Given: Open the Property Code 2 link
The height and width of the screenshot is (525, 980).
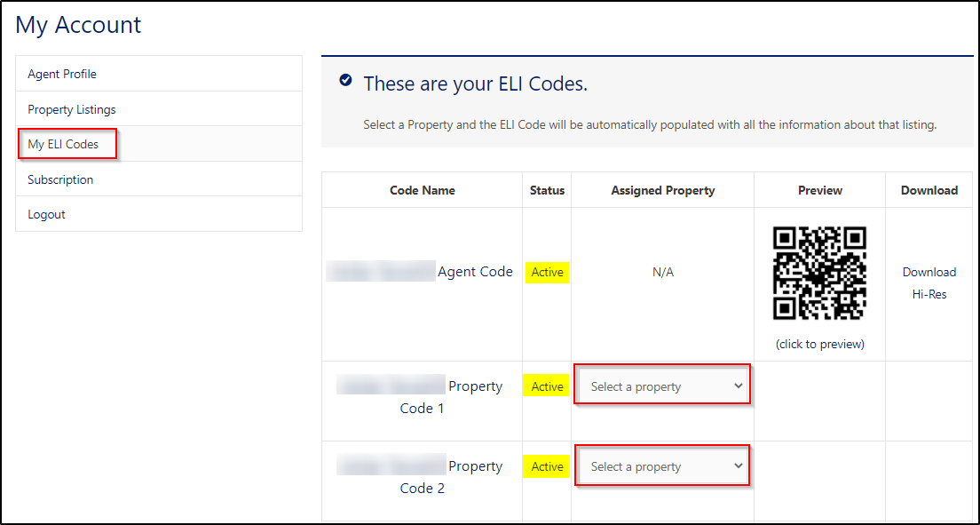Looking at the screenshot, I should 451,477.
